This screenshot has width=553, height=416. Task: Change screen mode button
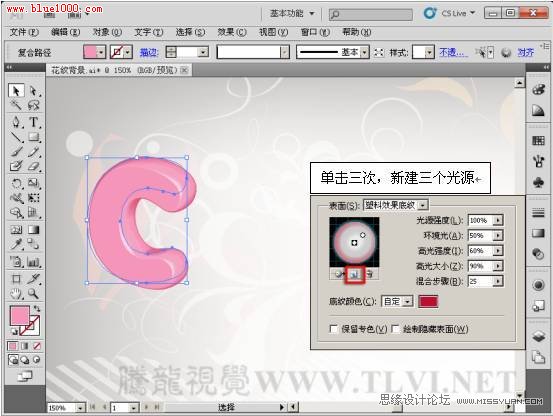click(25, 377)
